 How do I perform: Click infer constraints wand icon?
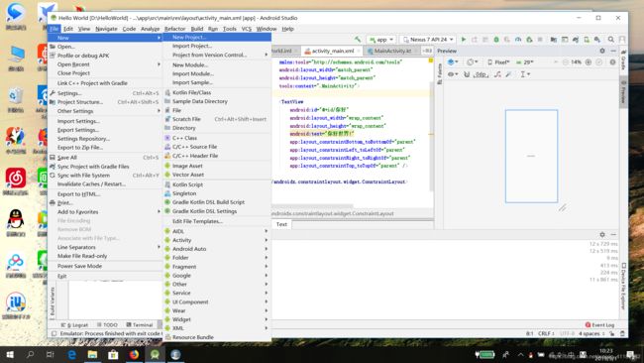click(508, 74)
